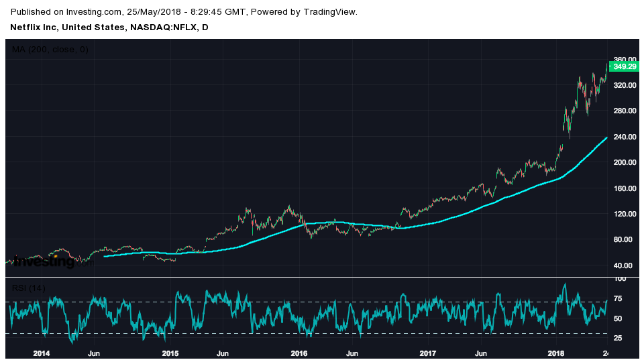Click the 120.00 price axis label

coord(625,214)
